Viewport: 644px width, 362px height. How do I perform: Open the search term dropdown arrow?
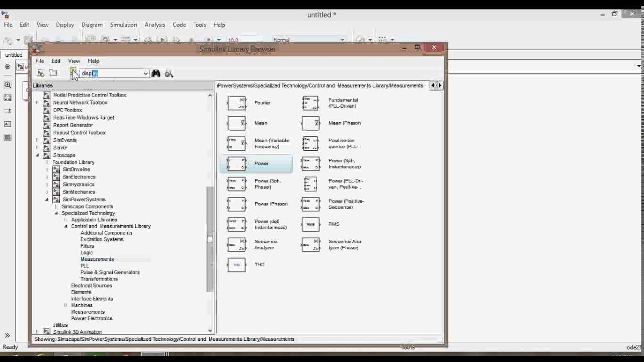pos(145,73)
